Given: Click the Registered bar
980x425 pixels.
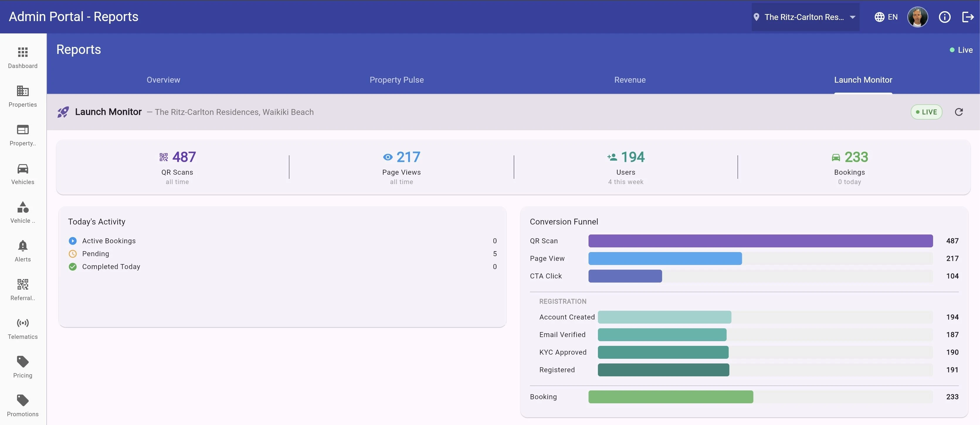Looking at the screenshot, I should point(664,370).
